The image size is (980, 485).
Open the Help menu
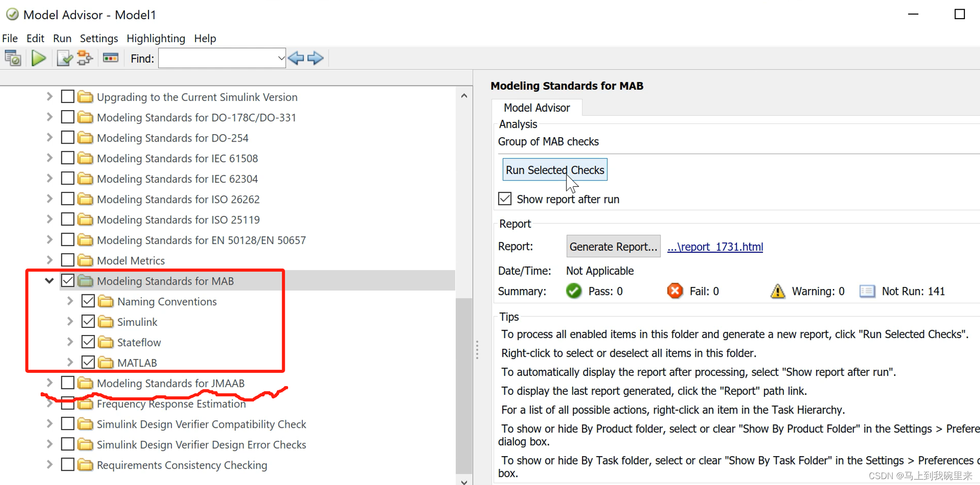point(205,38)
